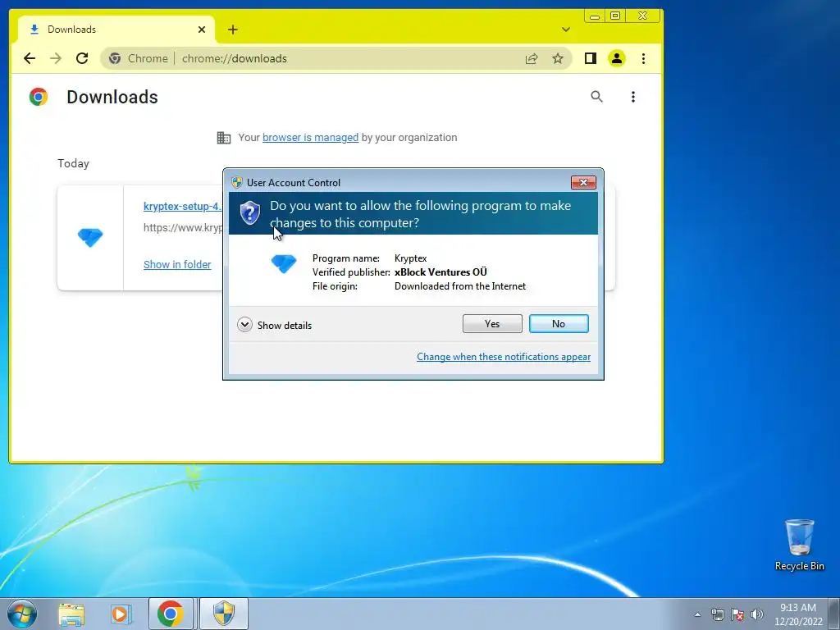
Task: Click 'xBlock Ventures OÜ' publisher text
Action: (441, 272)
